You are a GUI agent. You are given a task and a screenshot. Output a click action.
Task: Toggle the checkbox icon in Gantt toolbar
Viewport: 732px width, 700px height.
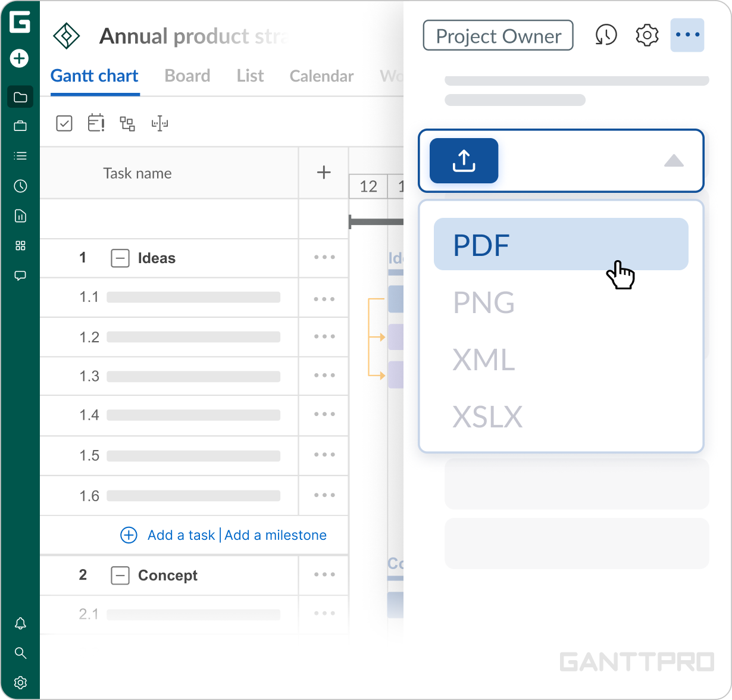point(64,123)
